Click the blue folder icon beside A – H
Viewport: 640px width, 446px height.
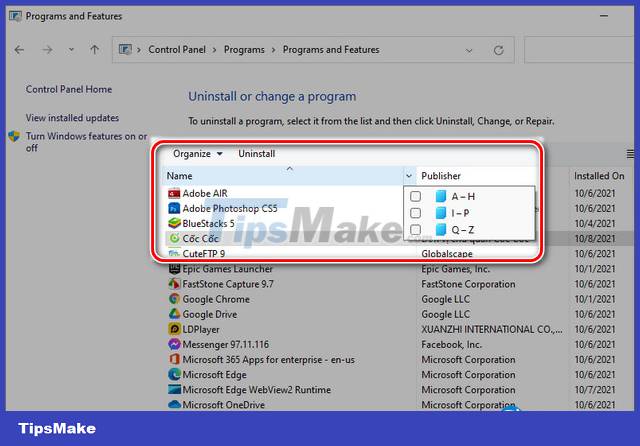[441, 196]
